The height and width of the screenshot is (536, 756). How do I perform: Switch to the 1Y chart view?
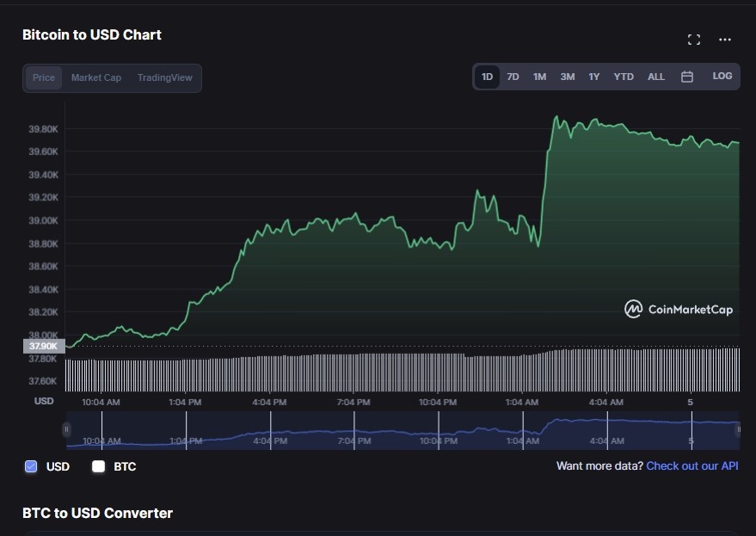click(593, 76)
